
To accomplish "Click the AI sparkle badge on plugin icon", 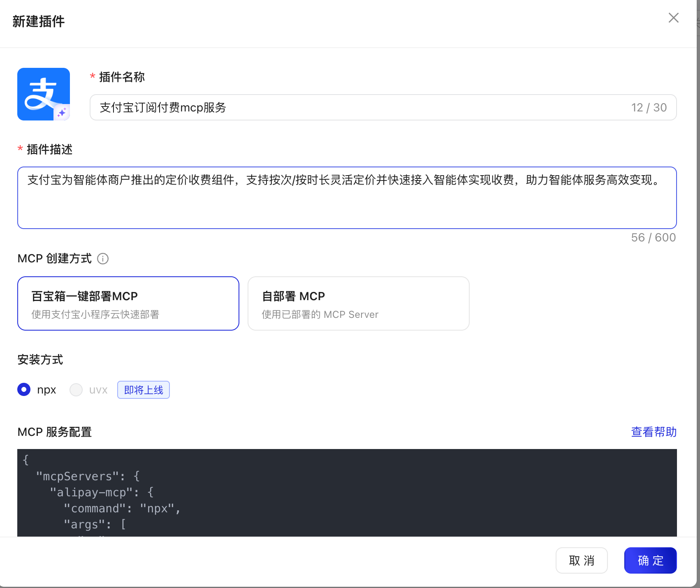I will tap(62, 113).
